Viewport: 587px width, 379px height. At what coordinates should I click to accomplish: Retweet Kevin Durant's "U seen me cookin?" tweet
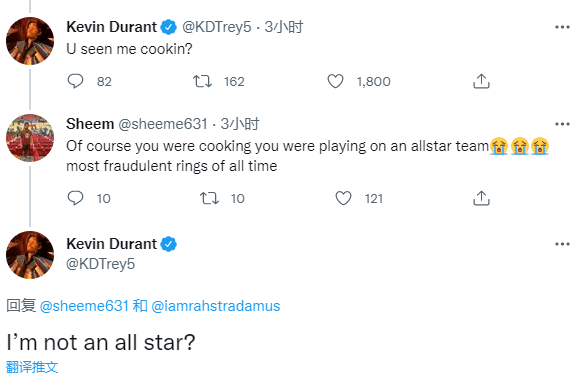[x=202, y=81]
